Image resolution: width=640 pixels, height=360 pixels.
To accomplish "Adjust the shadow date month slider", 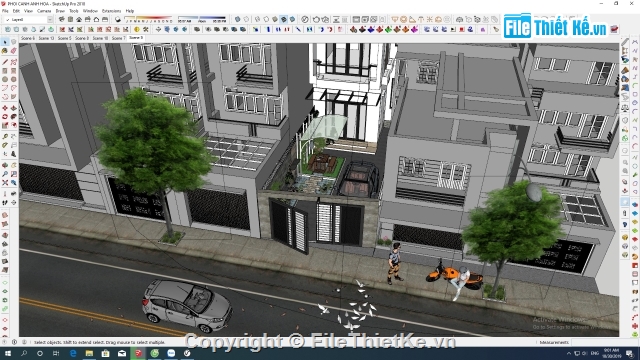I will (149, 19).
